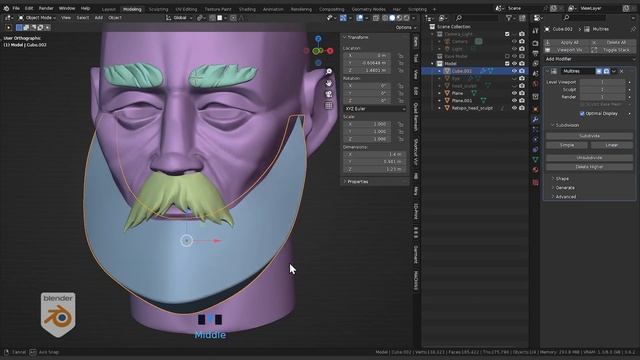Open the Texture properties checker tab
The height and width of the screenshot is (360, 640).
[536, 182]
